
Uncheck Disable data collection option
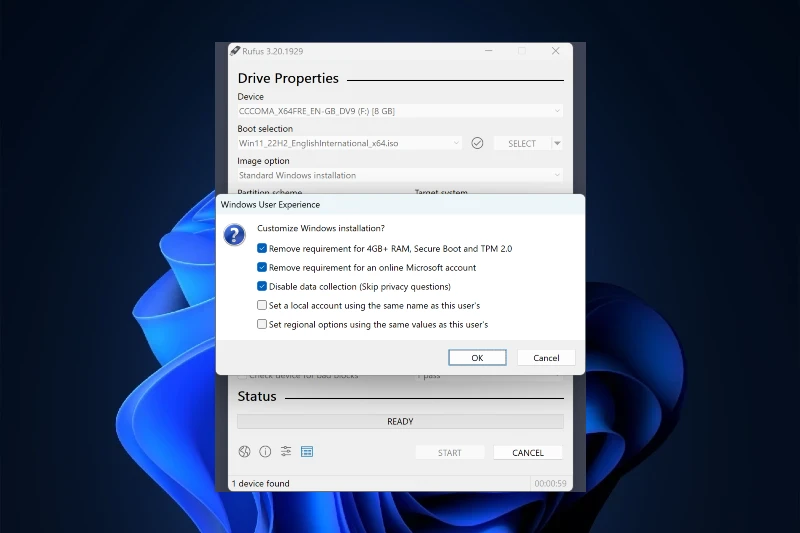[x=262, y=286]
